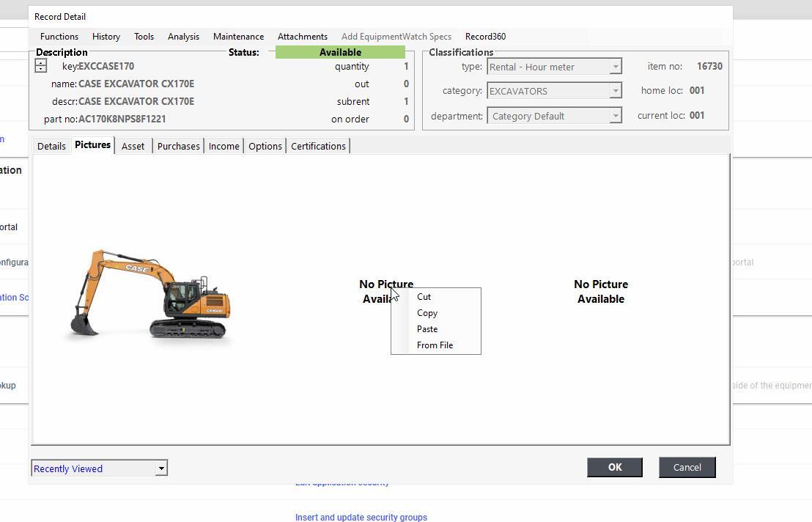Open the Income tab
The width and height of the screenshot is (812, 522).
[x=224, y=146]
